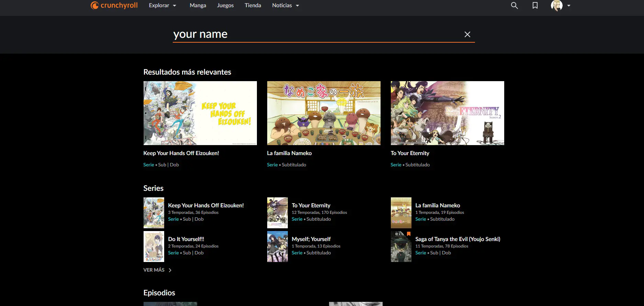Click Do It Yourself!! poster
644x306 pixels.
pos(154,247)
